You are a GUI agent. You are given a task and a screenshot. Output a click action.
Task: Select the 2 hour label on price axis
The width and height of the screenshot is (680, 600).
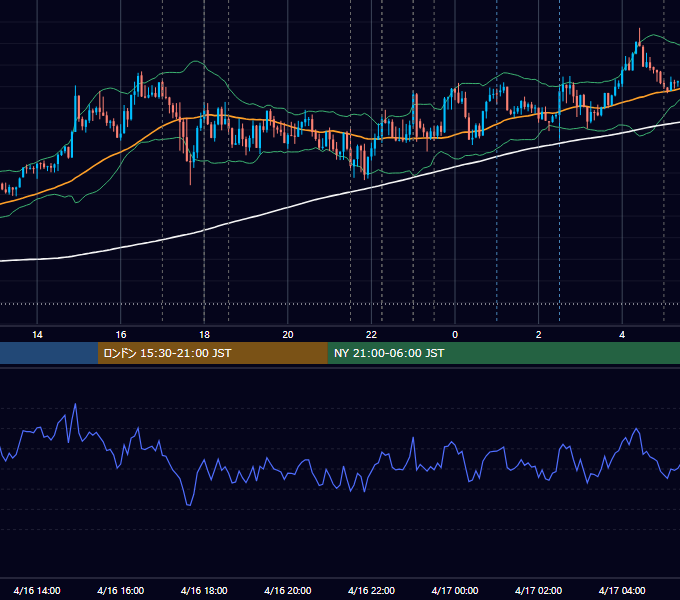pos(539,335)
